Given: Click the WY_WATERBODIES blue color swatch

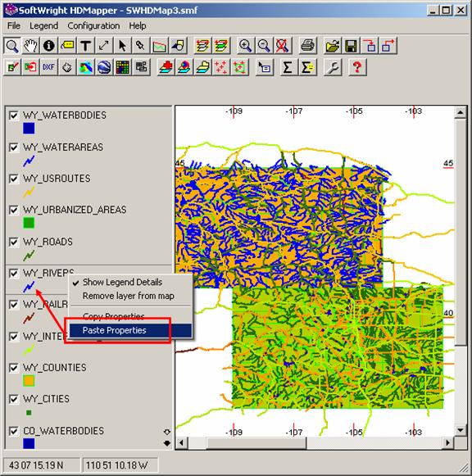Looking at the screenshot, I should coord(29,129).
